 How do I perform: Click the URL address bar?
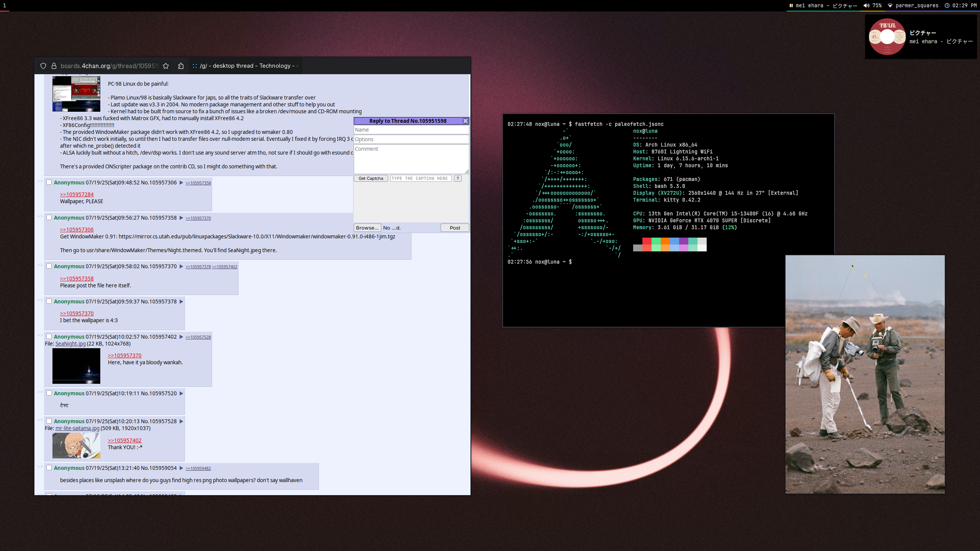click(x=109, y=66)
